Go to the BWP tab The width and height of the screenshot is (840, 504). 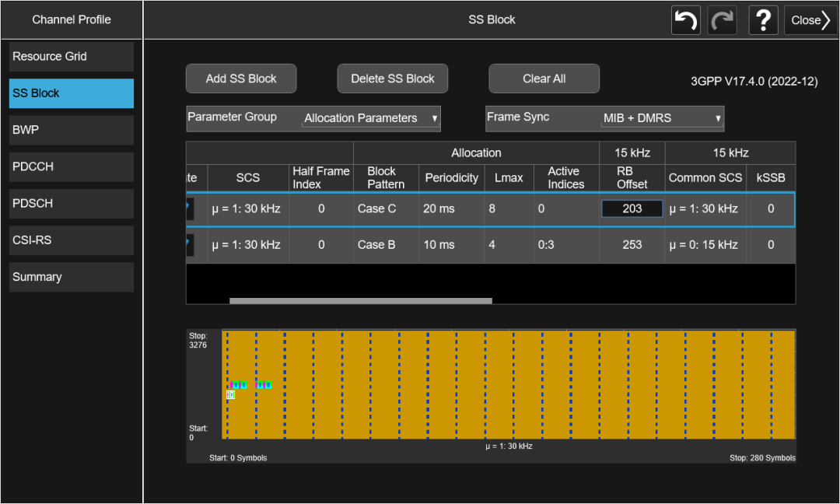[72, 130]
